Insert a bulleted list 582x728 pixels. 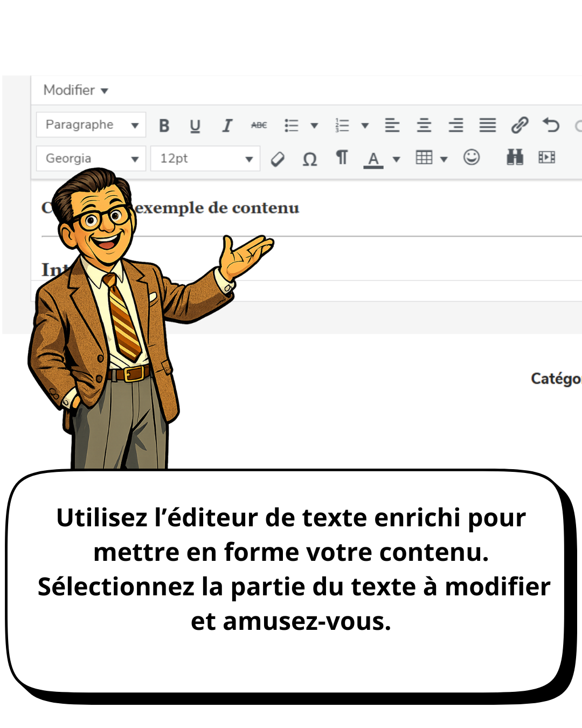click(x=292, y=126)
